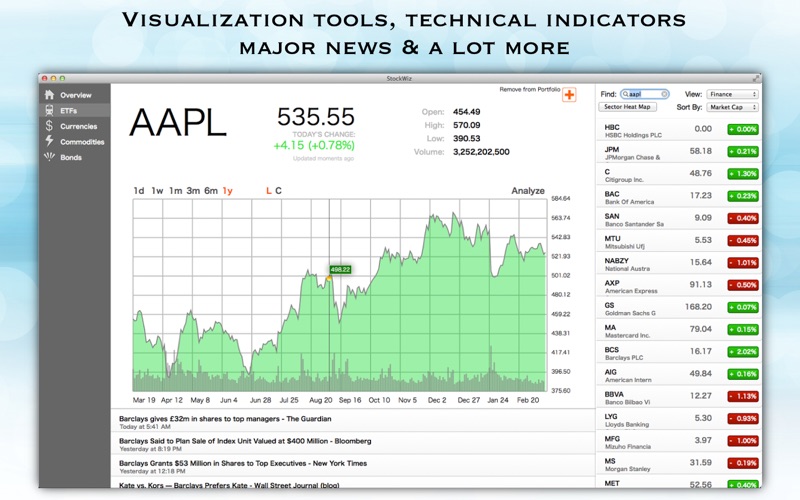Select the BAC Bank Of America row
This screenshot has height=500, width=800.
click(x=679, y=197)
